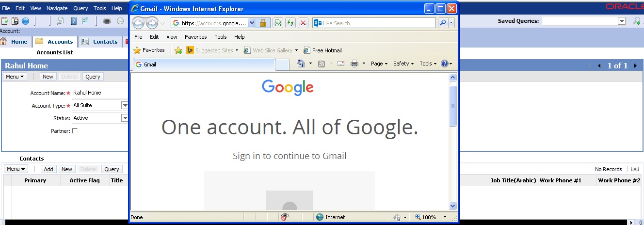Click the Saved Queries execute icon
The width and height of the screenshot is (644, 225).
click(637, 21)
